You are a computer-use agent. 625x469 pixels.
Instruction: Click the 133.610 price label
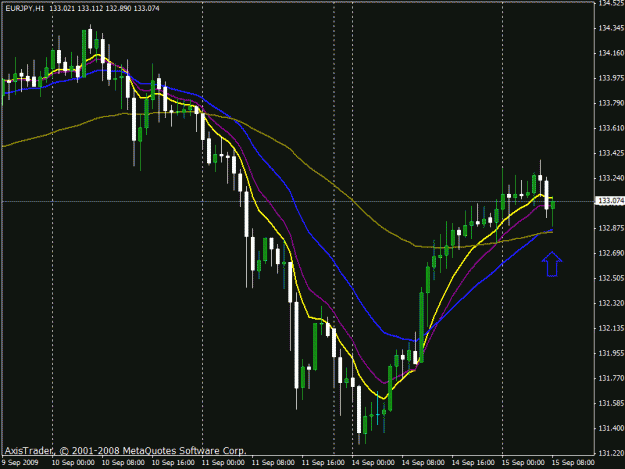click(611, 128)
